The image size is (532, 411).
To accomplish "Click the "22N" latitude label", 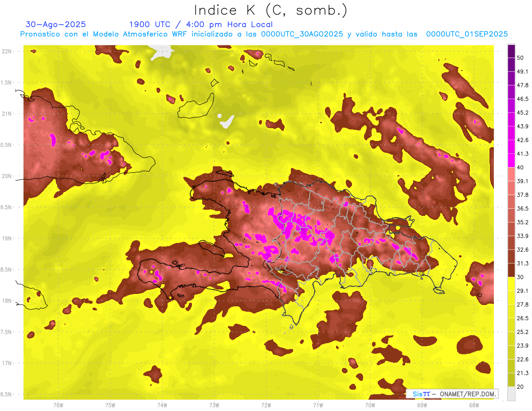I will [x=7, y=51].
